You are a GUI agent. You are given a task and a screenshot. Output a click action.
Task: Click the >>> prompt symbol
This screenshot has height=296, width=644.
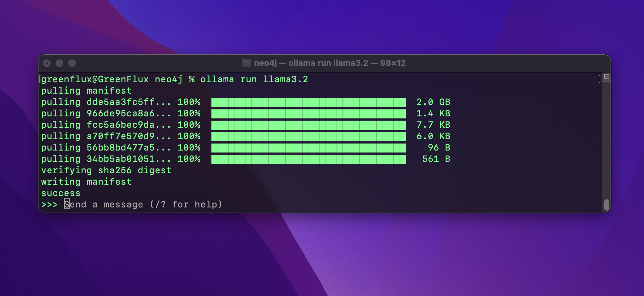[x=49, y=205]
